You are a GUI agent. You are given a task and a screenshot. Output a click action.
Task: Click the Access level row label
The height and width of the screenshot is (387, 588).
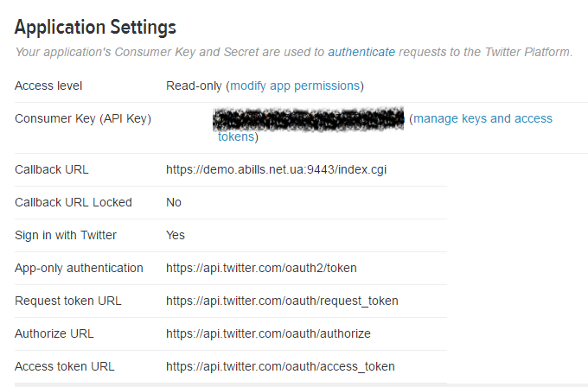48,86
